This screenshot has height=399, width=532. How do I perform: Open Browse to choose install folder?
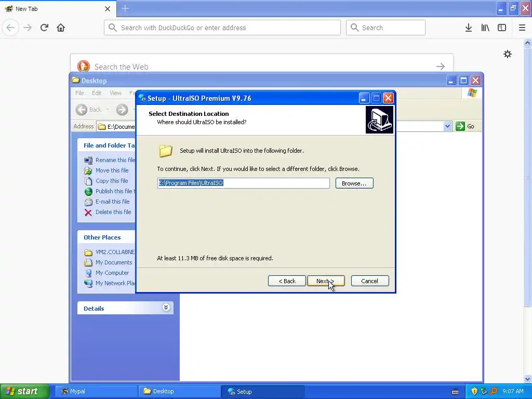click(354, 183)
